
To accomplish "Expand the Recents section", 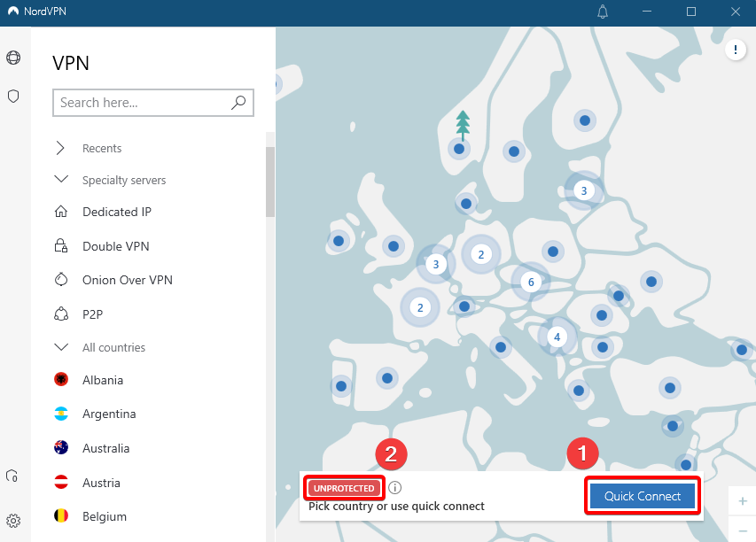I will [61, 148].
